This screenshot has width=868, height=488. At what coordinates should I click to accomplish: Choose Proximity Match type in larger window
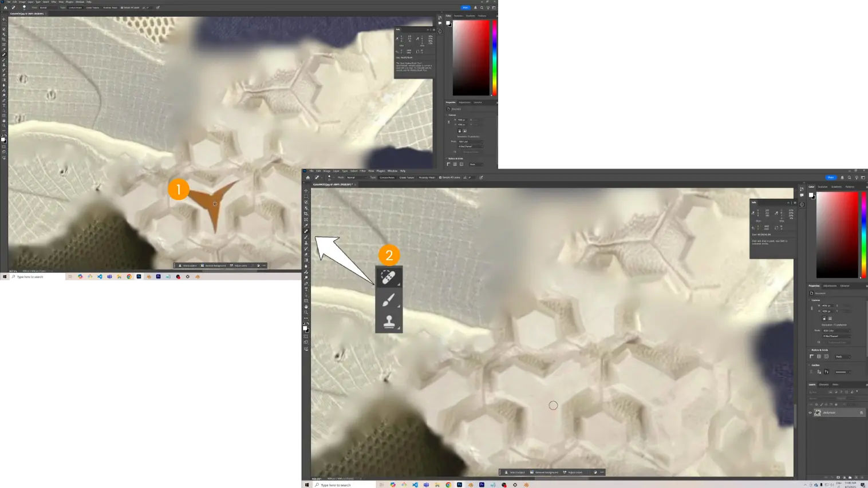[x=427, y=177]
